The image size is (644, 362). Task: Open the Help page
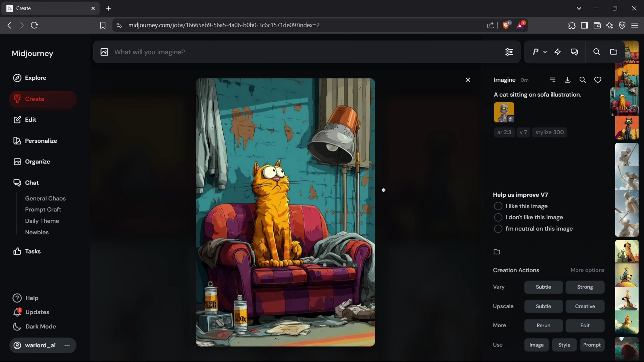click(x=26, y=298)
